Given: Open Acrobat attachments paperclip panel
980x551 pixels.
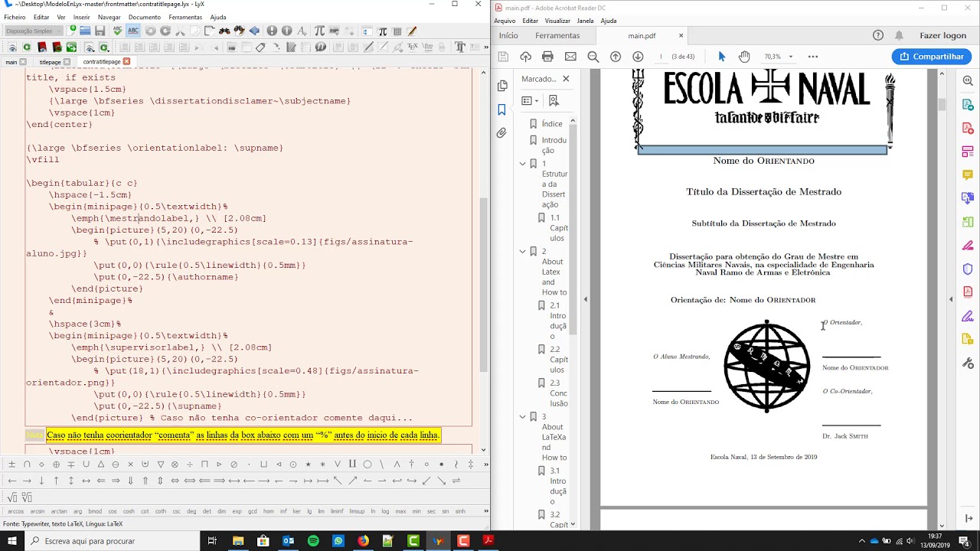Looking at the screenshot, I should click(x=502, y=133).
